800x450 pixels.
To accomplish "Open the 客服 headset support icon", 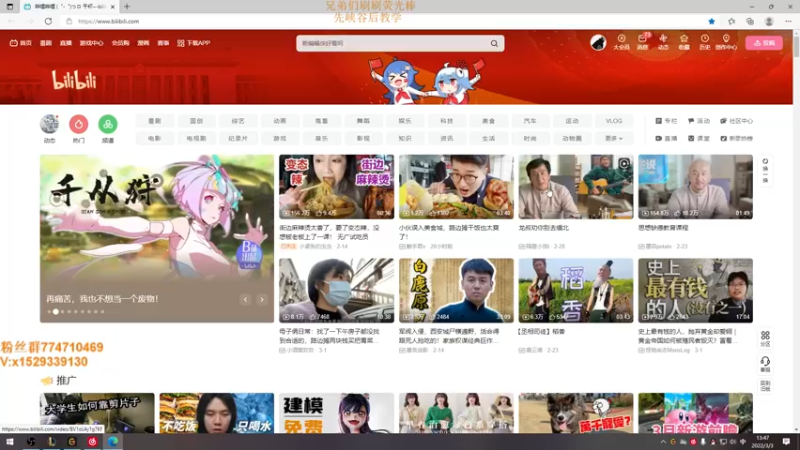I will click(x=765, y=364).
